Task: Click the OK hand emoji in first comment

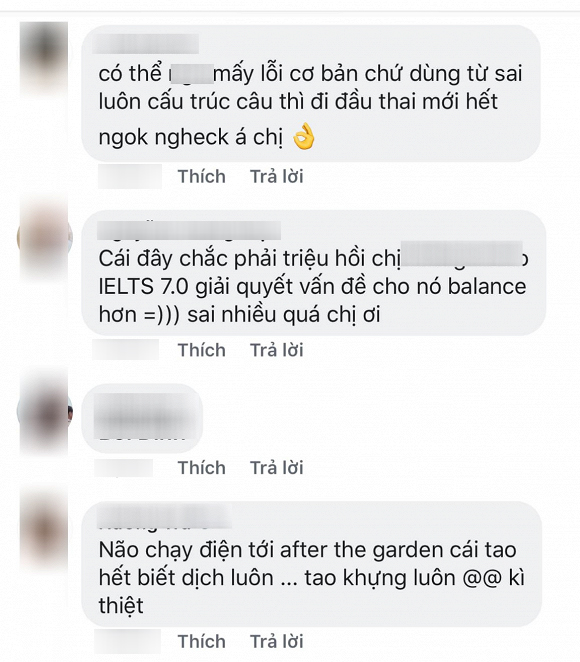Action: click(x=304, y=137)
